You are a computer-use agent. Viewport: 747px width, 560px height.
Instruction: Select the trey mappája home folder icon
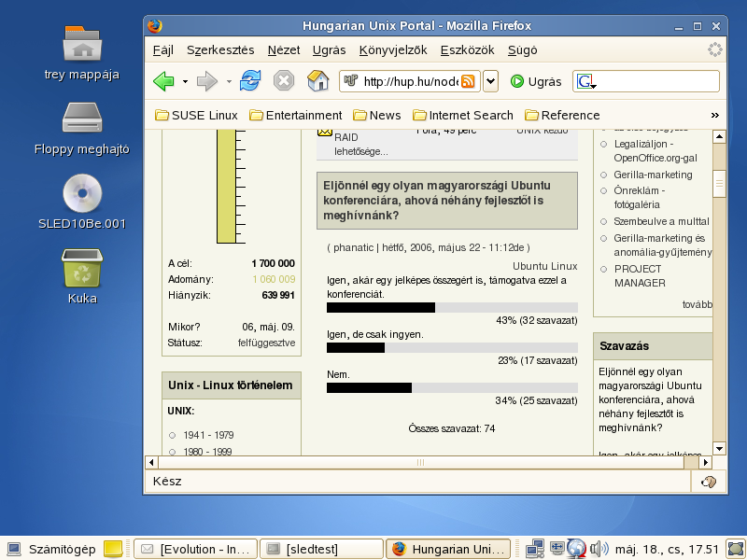click(82, 44)
